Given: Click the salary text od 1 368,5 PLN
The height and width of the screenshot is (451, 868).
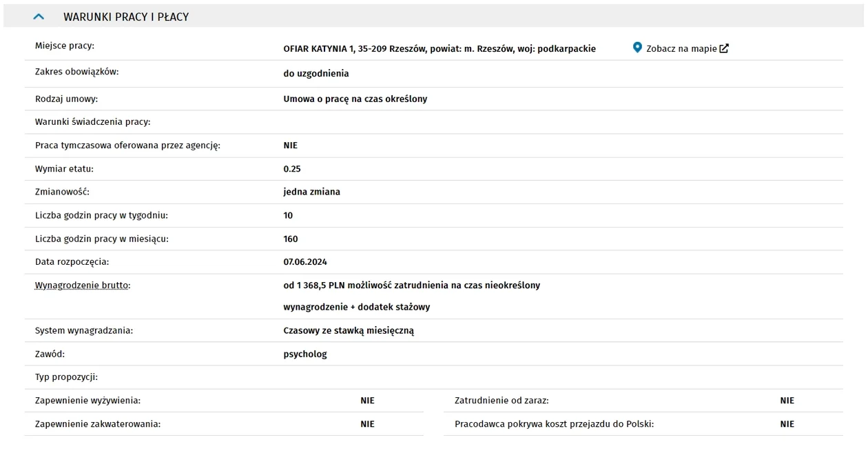Looking at the screenshot, I should point(315,285).
